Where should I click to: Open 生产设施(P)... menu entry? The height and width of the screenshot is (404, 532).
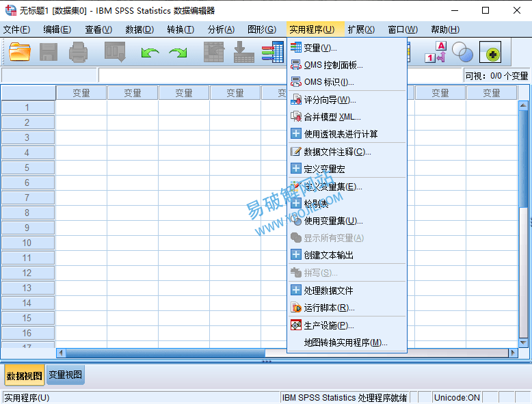[x=347, y=325]
